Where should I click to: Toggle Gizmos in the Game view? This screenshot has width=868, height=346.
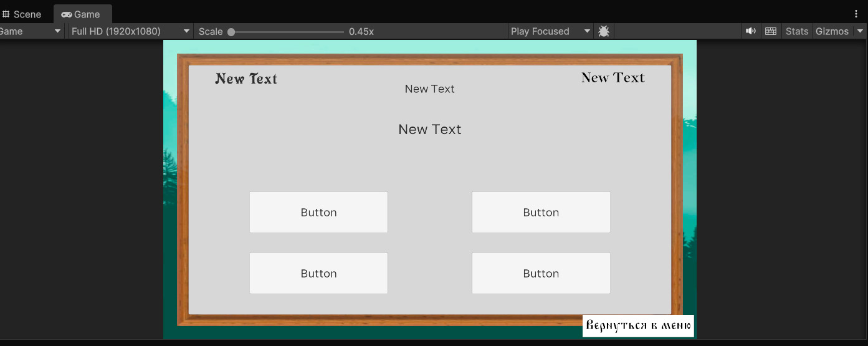pyautogui.click(x=832, y=31)
